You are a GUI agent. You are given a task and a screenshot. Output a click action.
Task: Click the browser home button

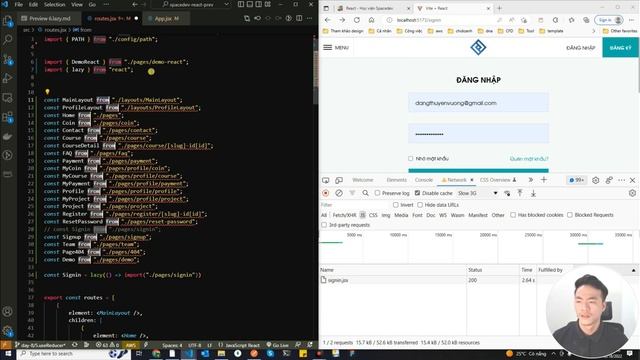coord(371,20)
